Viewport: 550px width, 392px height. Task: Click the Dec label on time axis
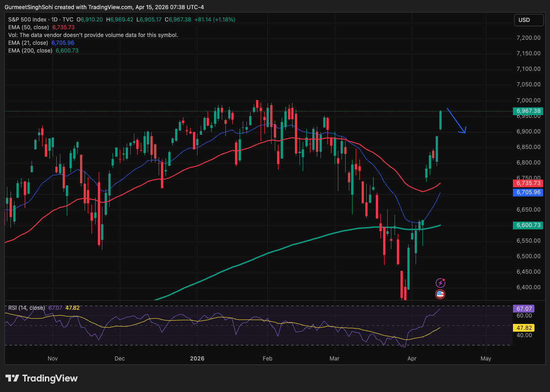[x=120, y=359]
